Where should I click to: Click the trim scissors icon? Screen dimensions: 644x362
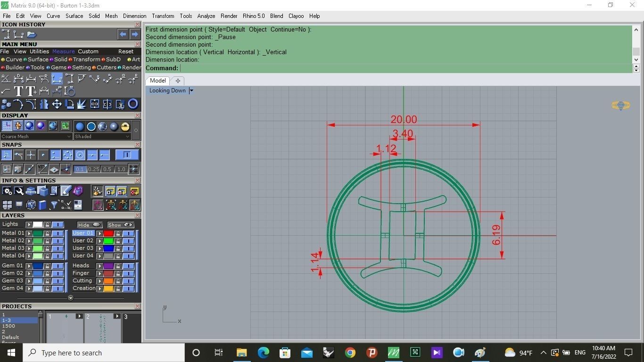[120, 104]
